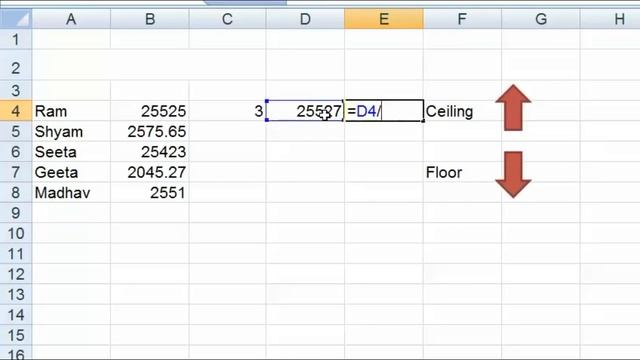Select row 15 header
This screenshot has height=360, width=640.
(x=16, y=336)
